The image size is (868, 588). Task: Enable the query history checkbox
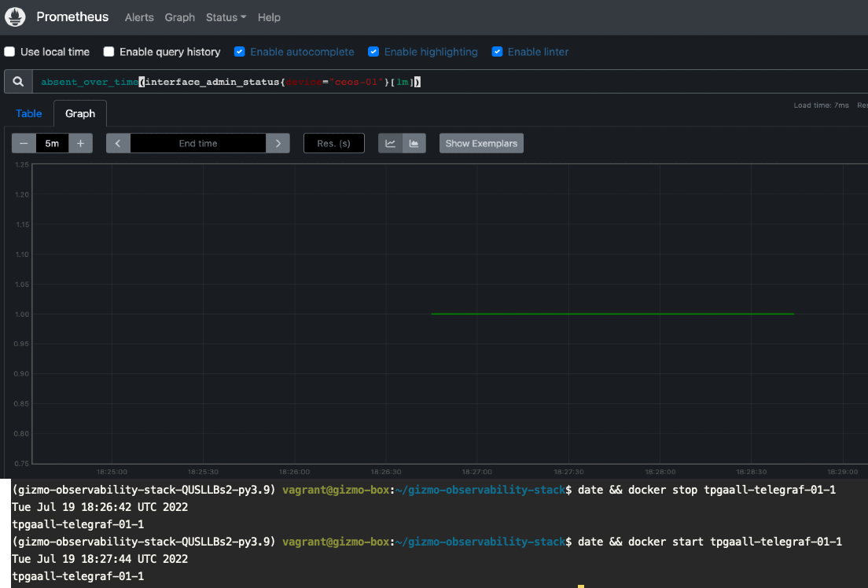click(109, 52)
